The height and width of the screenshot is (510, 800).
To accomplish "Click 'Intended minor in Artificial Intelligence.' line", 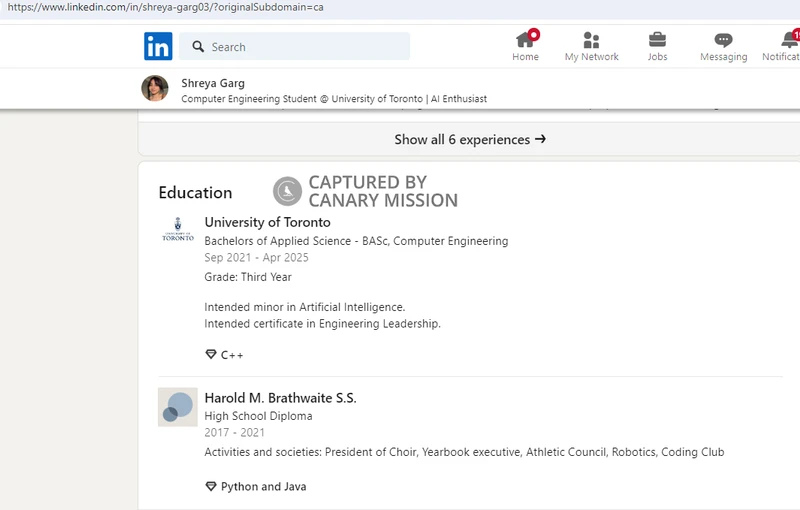I will (x=305, y=307).
